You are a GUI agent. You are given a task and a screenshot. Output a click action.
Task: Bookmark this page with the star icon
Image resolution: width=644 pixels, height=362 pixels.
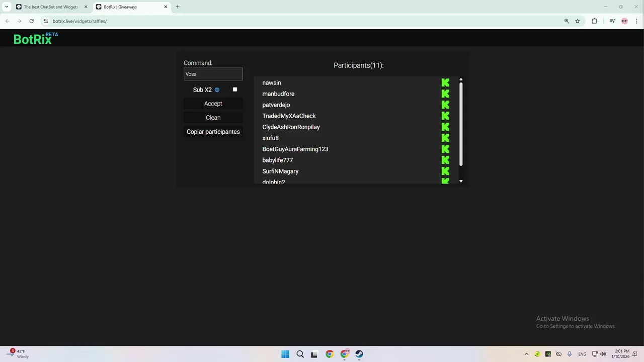pyautogui.click(x=578, y=21)
